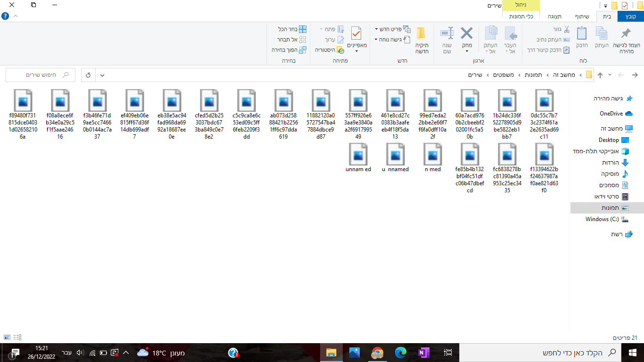644x362 pixels.
Task: Open Microsoft Edge from the taskbar
Action: pos(401,353)
